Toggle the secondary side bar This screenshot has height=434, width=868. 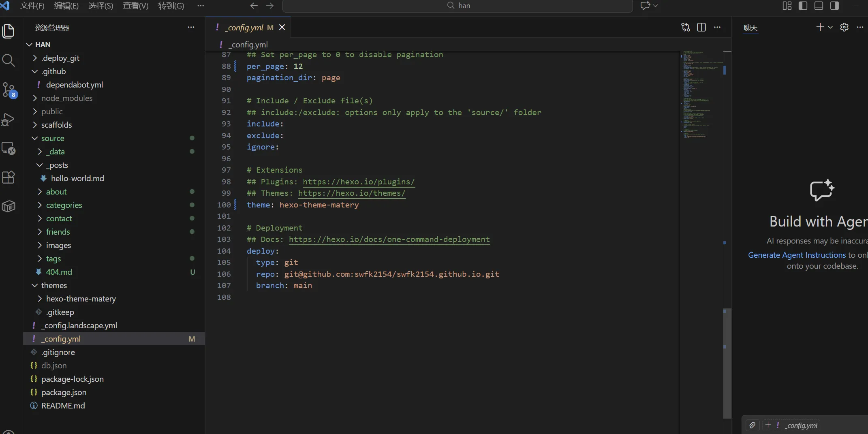[x=835, y=6]
